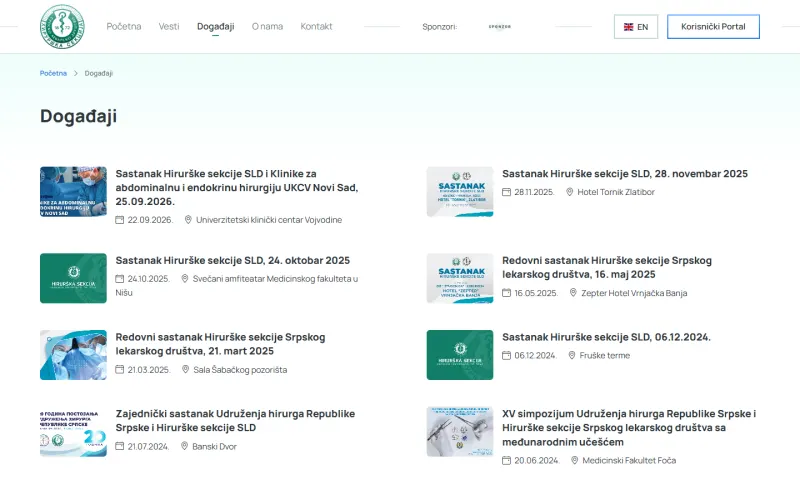Open the 21. mart 2025 event thumbnail
Screen dimensions: 800x500
click(x=73, y=355)
